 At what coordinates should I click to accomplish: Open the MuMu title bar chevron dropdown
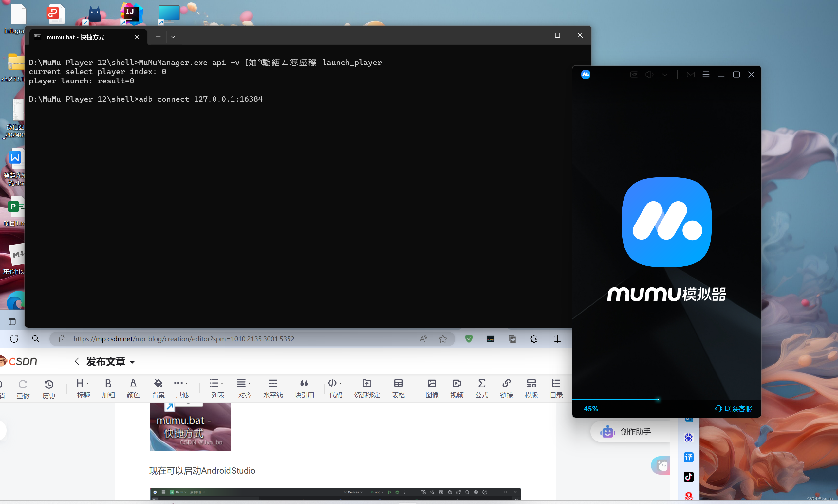click(664, 74)
